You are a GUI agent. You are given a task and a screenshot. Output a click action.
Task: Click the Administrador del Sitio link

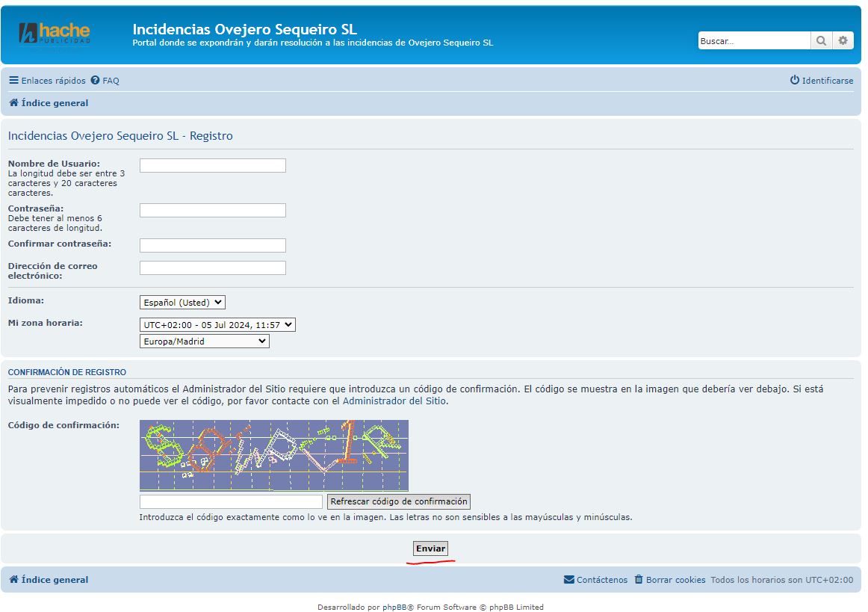coord(394,401)
